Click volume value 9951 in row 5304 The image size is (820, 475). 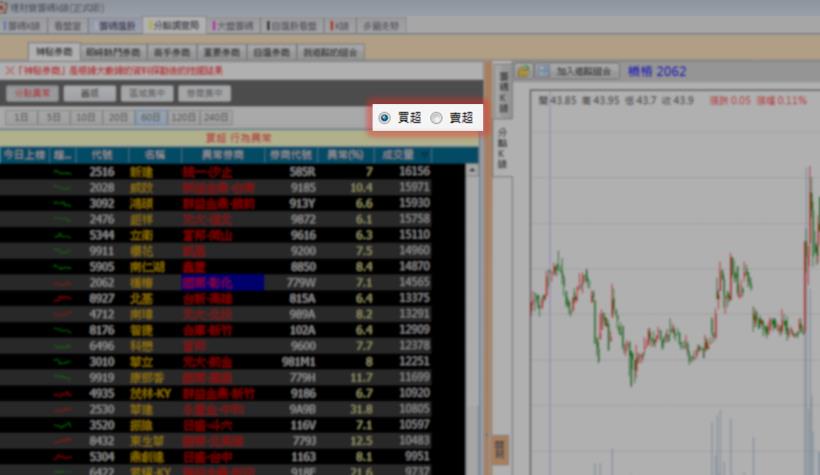coord(417,457)
